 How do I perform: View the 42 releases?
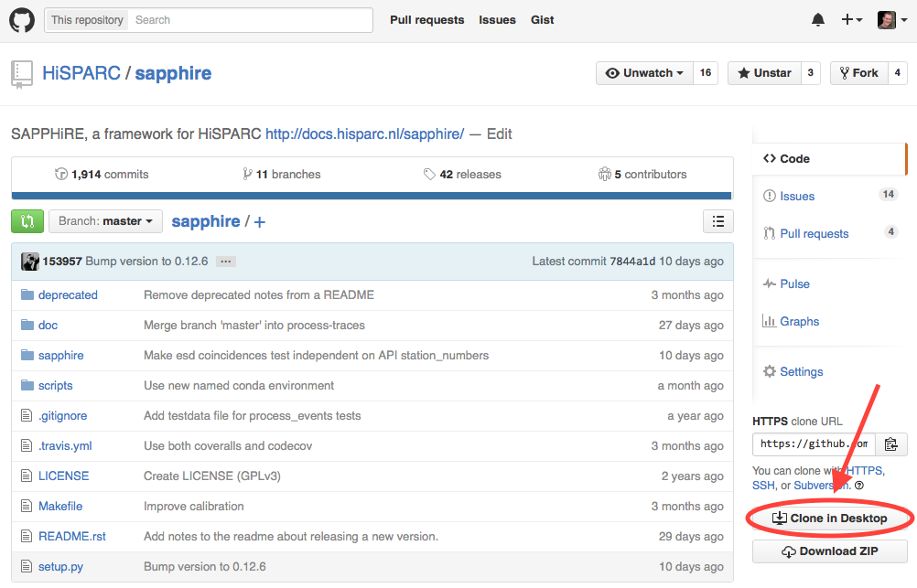pyautogui.click(x=462, y=174)
